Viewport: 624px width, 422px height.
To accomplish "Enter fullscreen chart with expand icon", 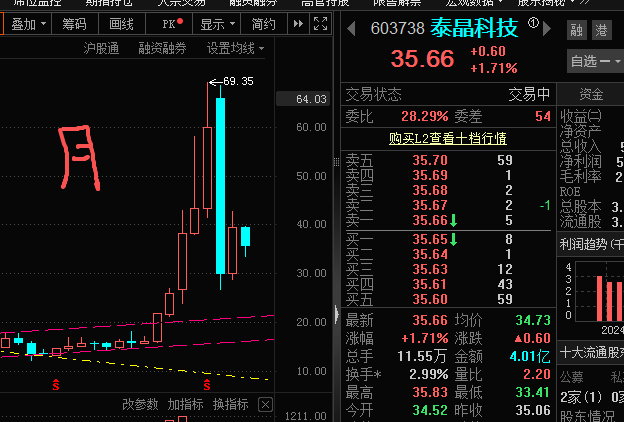I will (x=320, y=24).
